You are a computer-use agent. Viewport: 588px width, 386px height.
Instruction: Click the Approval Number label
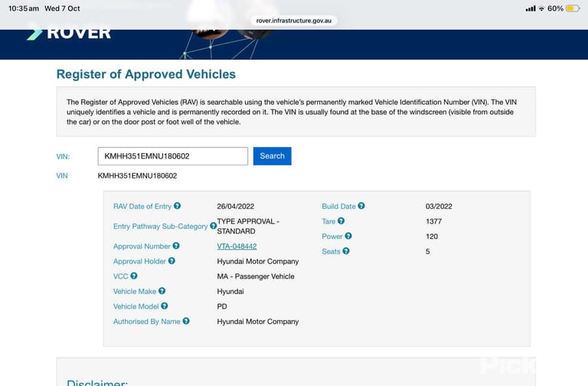142,247
